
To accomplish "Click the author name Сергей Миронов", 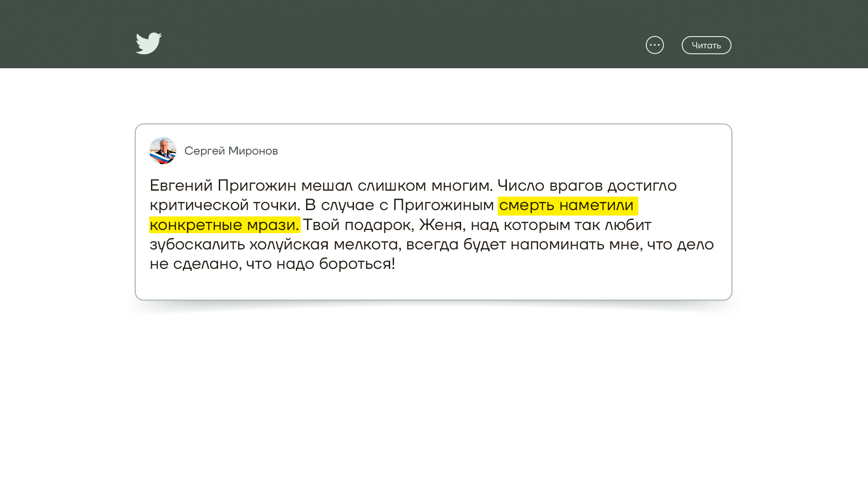I will [231, 151].
